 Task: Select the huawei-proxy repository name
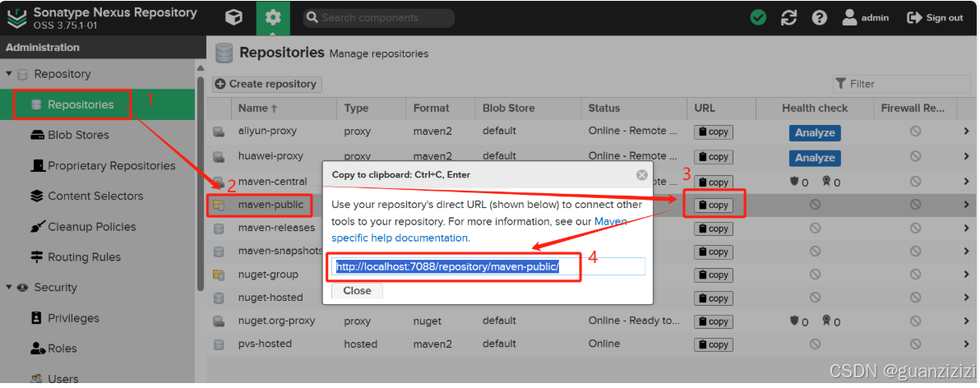[x=270, y=155]
